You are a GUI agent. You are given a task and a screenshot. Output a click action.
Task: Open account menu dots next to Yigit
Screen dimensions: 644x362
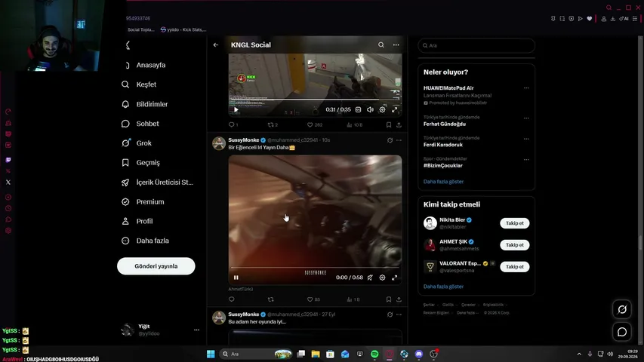[x=196, y=330]
